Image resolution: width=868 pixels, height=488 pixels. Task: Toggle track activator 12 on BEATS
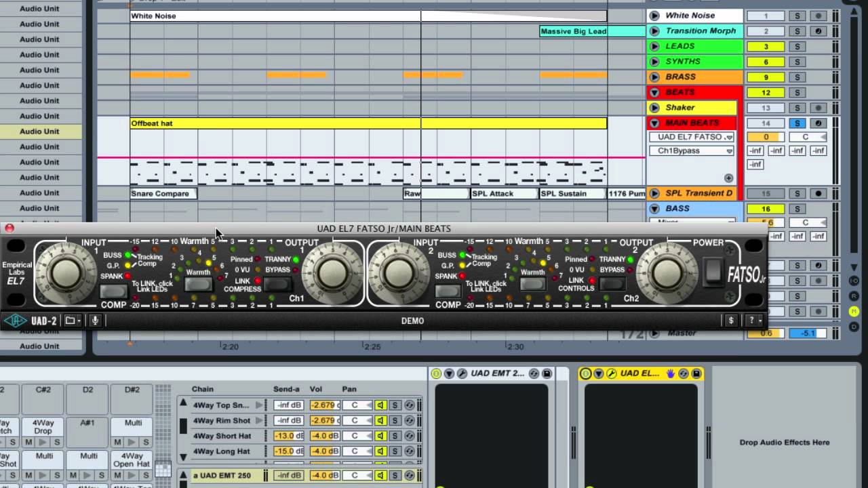click(766, 93)
